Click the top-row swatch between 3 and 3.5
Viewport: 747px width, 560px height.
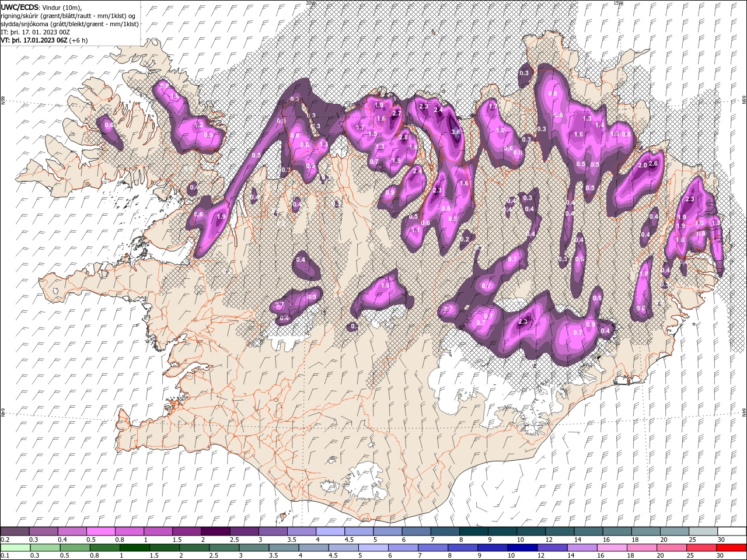coord(273,531)
